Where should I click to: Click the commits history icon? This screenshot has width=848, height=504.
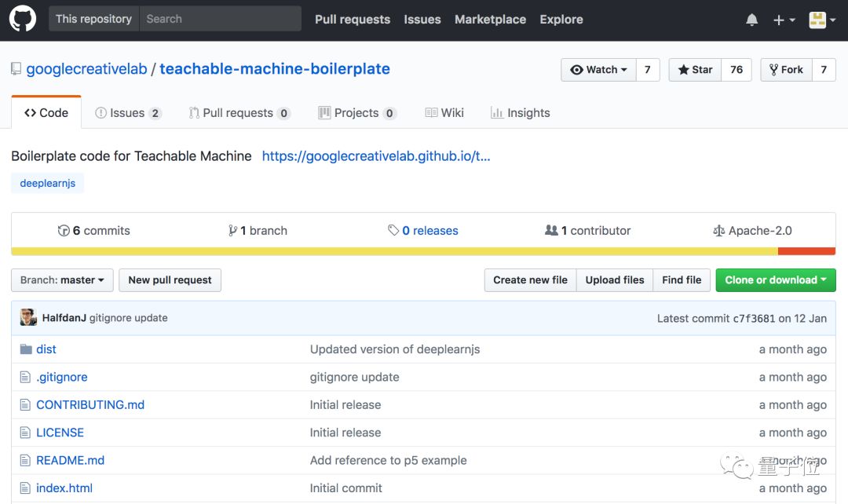pyautogui.click(x=64, y=231)
